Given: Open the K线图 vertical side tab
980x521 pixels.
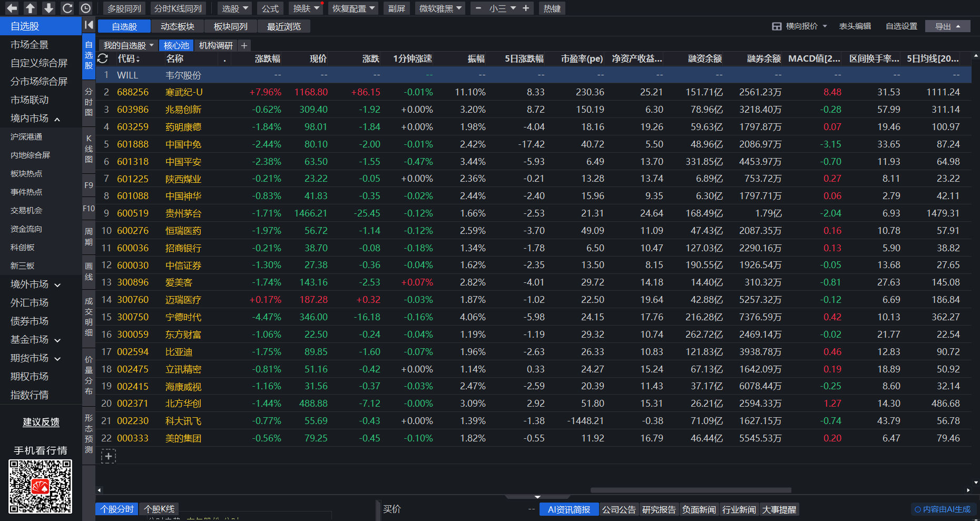Looking at the screenshot, I should pos(89,149).
